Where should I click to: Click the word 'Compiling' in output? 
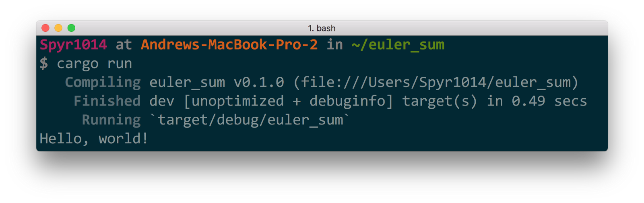click(103, 82)
